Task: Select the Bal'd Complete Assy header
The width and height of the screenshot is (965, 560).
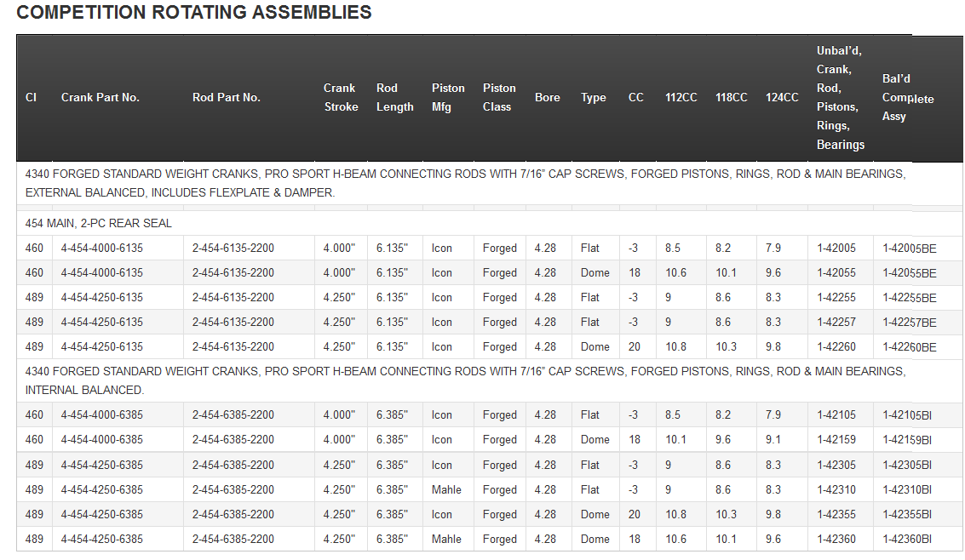Action: click(907, 98)
